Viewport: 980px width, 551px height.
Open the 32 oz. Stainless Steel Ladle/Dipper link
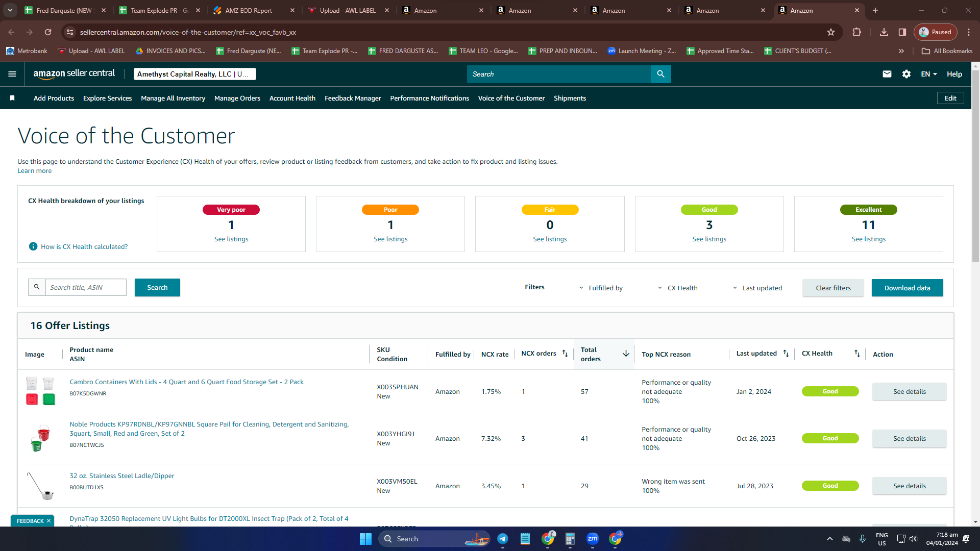pyautogui.click(x=121, y=475)
